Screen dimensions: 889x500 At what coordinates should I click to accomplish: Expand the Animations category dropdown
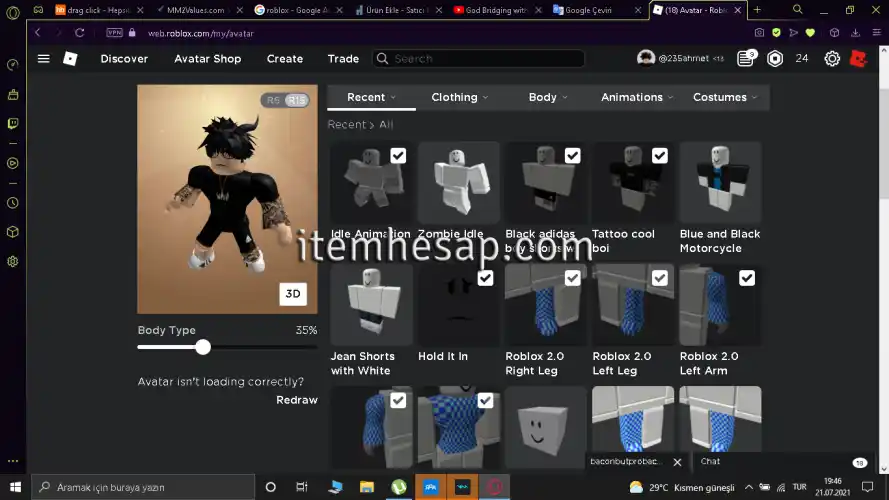[636, 97]
